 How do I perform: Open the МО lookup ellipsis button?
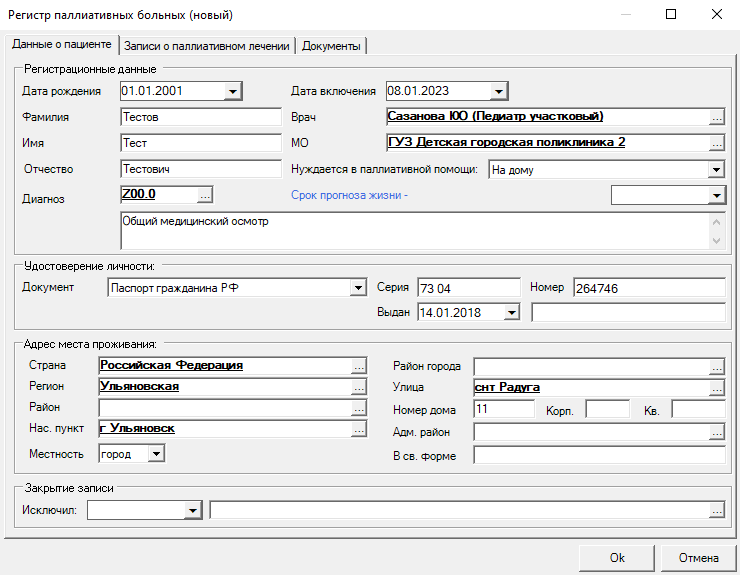pos(716,143)
